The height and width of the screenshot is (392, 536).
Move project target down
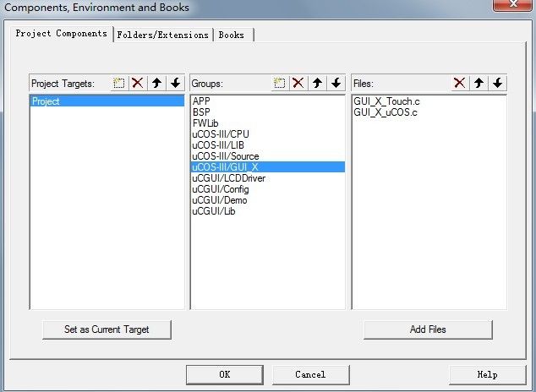[x=176, y=83]
